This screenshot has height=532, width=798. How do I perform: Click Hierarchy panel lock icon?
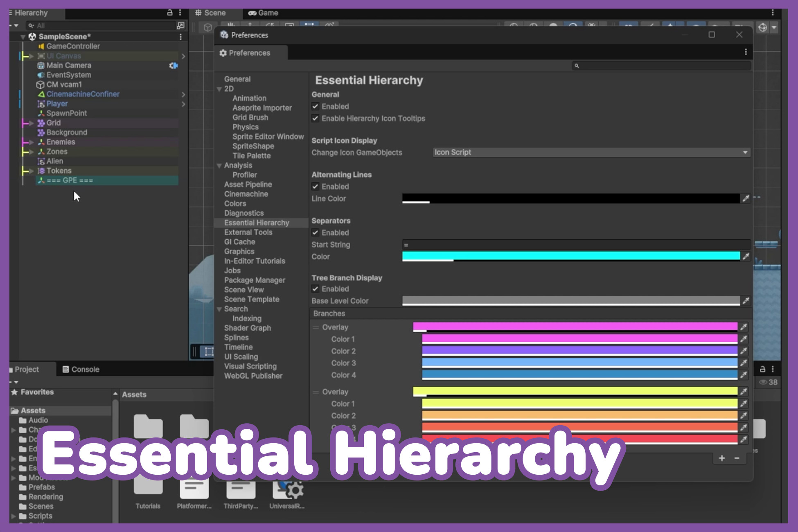(x=170, y=13)
